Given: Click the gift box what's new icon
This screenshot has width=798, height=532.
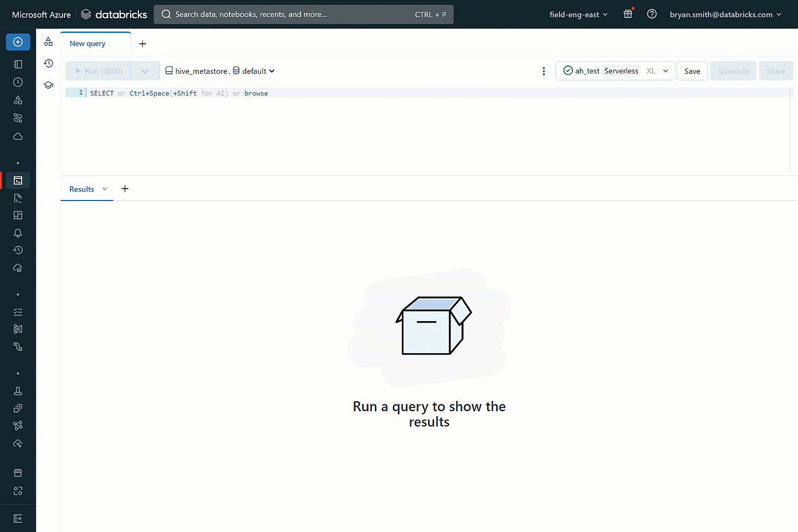Looking at the screenshot, I should tap(628, 14).
